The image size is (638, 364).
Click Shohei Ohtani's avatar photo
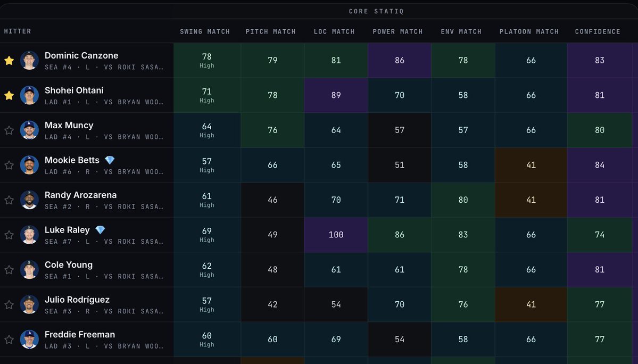(29, 95)
